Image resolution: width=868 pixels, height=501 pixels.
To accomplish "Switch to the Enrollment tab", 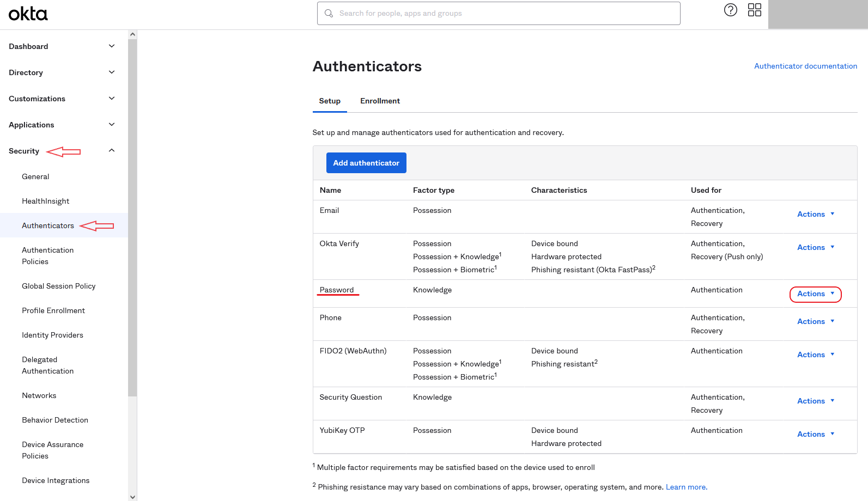I will click(x=380, y=101).
